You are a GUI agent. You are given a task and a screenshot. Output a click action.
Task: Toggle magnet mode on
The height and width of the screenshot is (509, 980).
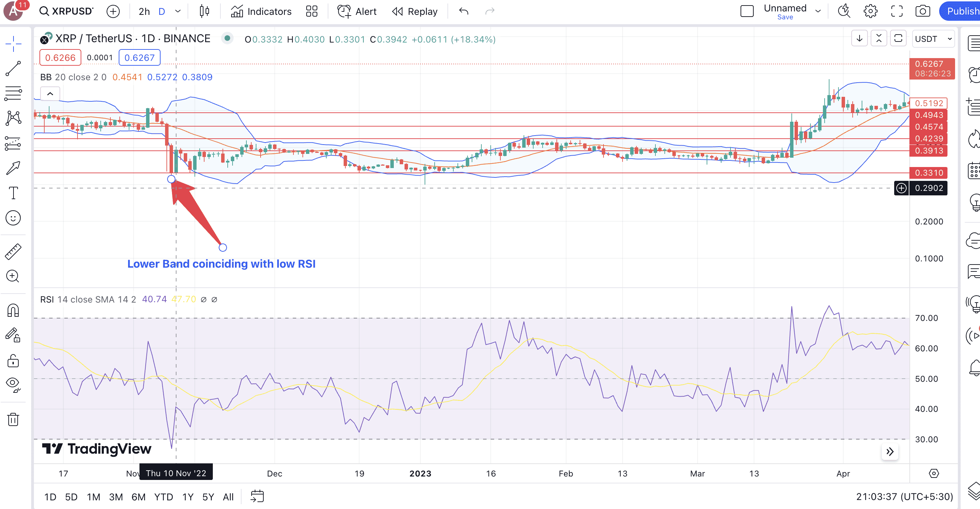(x=13, y=311)
